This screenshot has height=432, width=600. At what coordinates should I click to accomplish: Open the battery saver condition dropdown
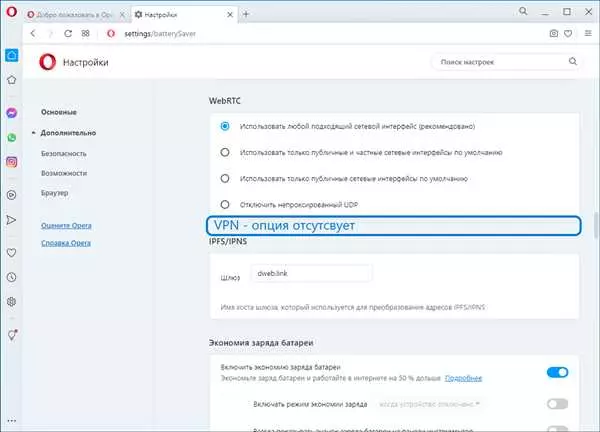click(429, 404)
